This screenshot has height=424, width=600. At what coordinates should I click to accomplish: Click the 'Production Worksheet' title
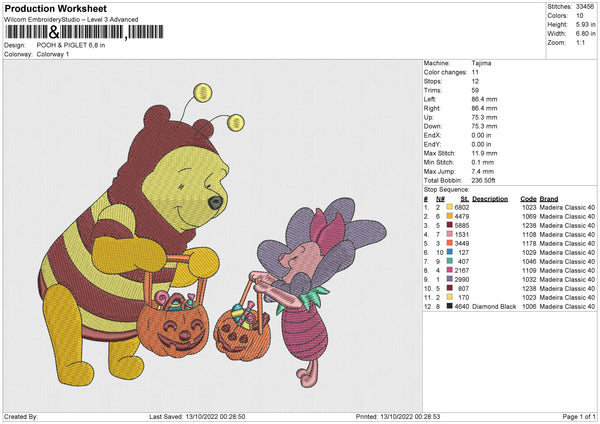[56, 8]
